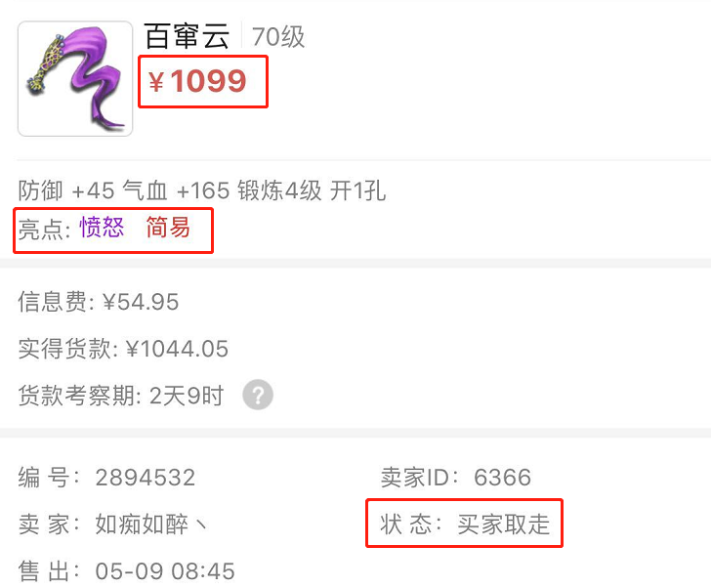
Task: Click the order number 2894532
Action: (x=146, y=478)
